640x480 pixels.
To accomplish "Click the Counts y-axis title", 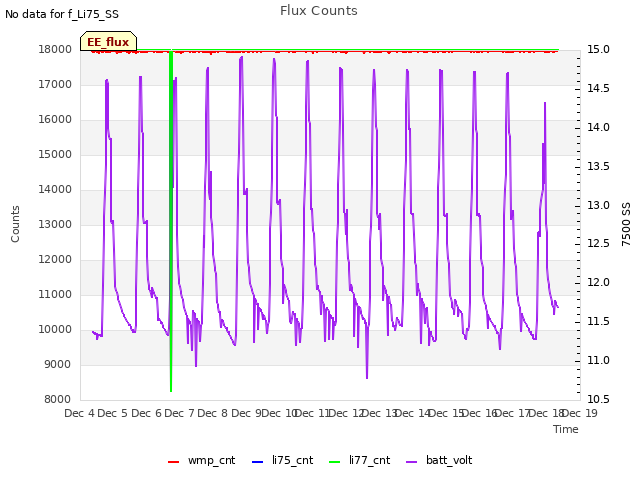I will click(x=15, y=224).
